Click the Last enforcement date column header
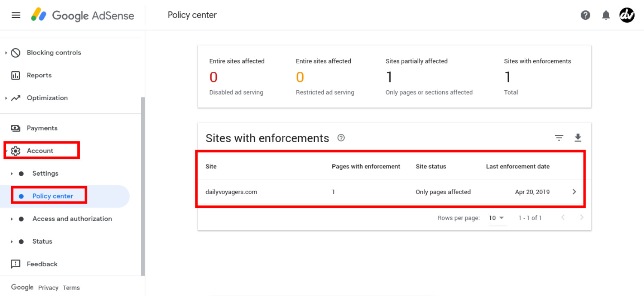644x296 pixels. (518, 166)
